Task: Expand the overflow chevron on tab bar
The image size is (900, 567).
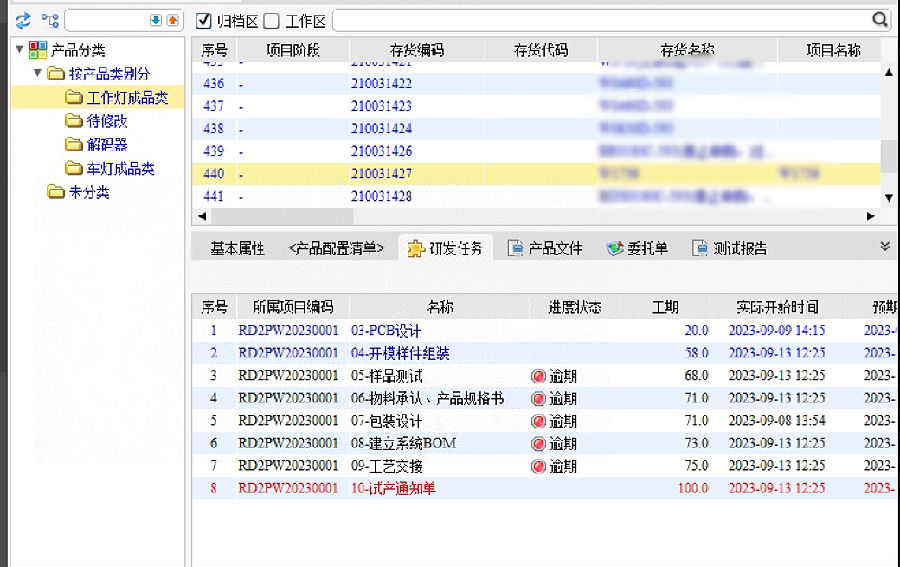Action: click(884, 246)
